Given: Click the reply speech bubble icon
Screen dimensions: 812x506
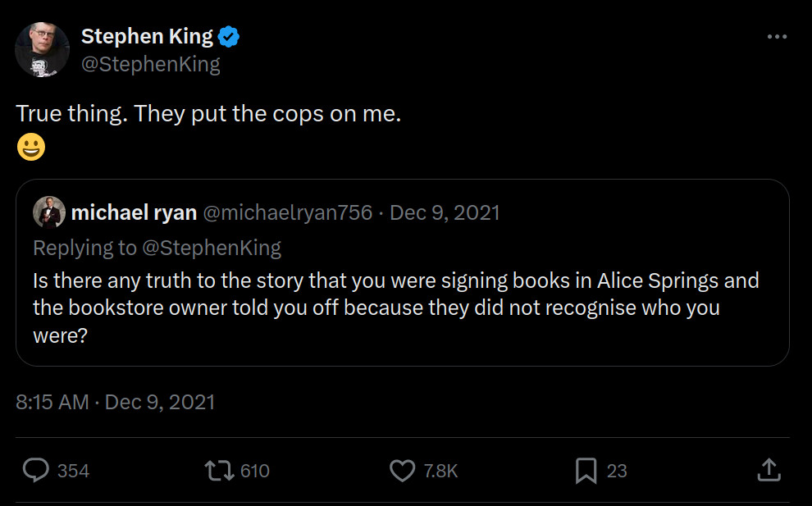Looking at the screenshot, I should [36, 470].
